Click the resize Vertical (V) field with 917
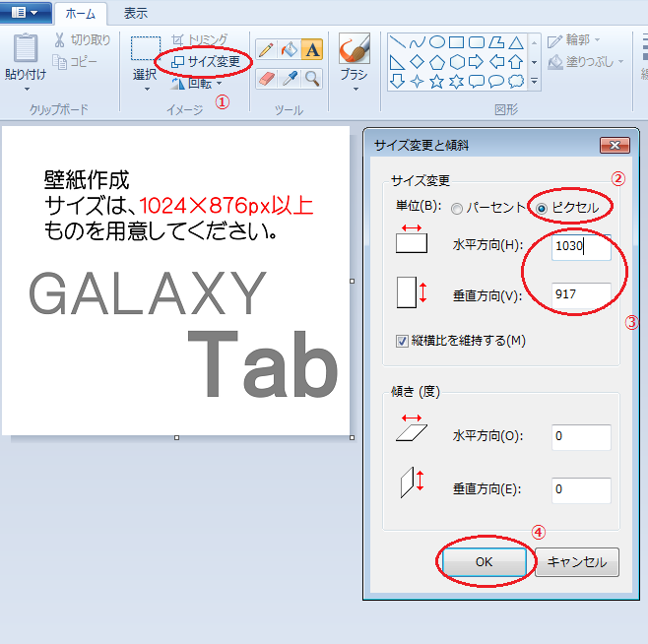The width and height of the screenshot is (648, 644). pos(581,295)
